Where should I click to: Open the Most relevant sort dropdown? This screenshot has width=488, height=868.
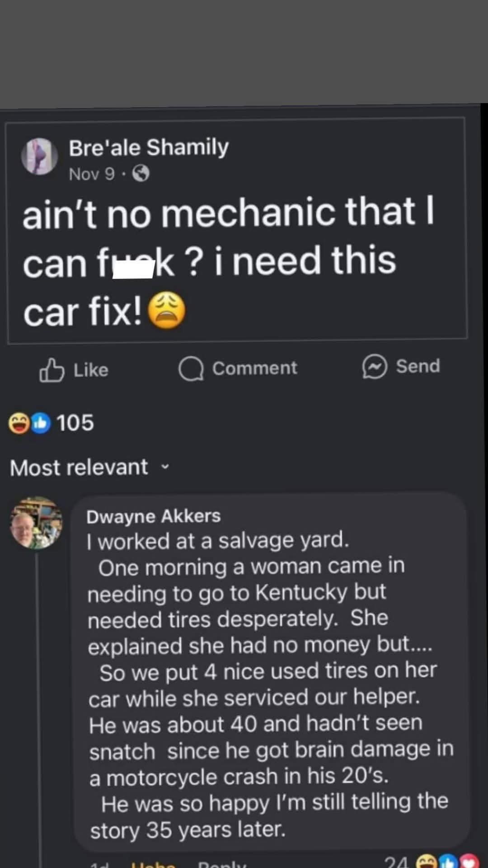point(80,467)
